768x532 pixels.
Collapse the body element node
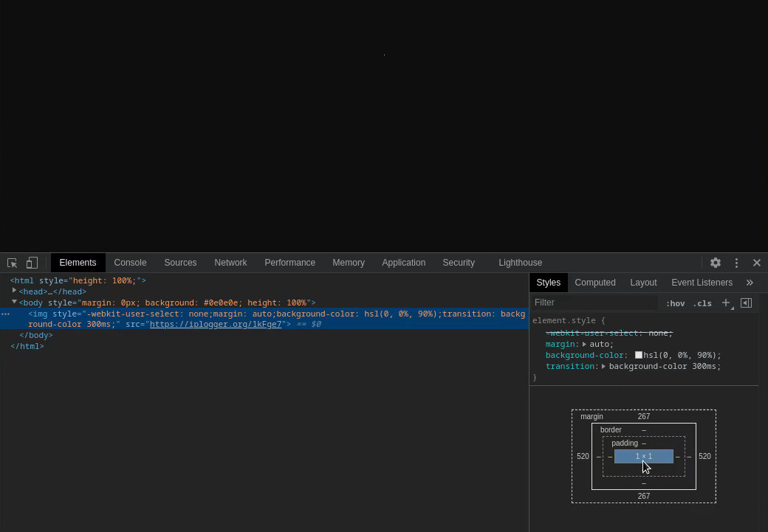[14, 302]
